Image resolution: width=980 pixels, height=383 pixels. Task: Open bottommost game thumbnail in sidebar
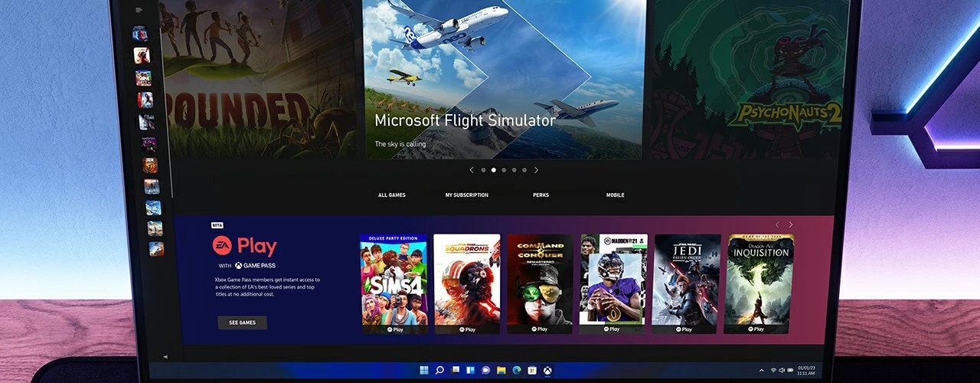coord(155,249)
